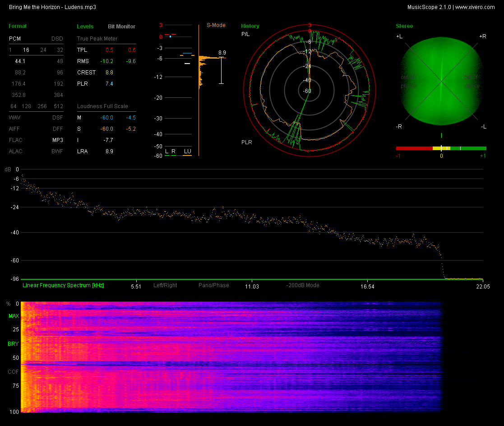Screen dimensions: 504x426
Task: Click the circular history radar display
Action: (310, 91)
